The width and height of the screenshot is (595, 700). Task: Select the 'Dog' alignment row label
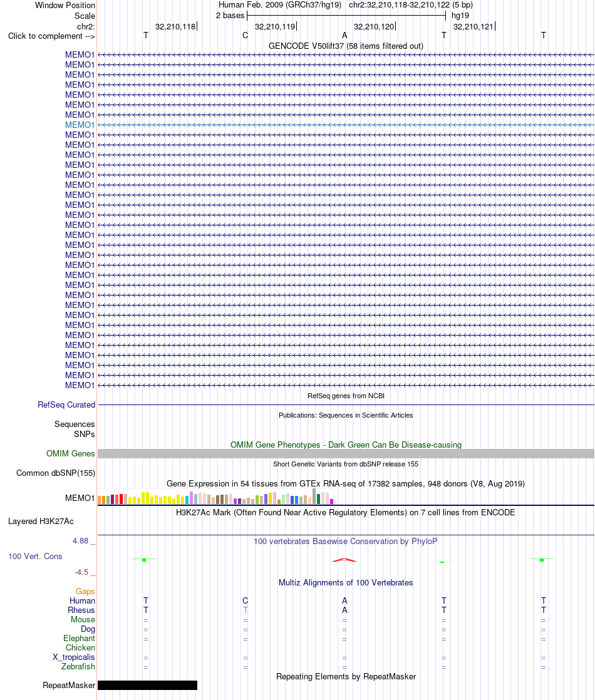point(88,629)
